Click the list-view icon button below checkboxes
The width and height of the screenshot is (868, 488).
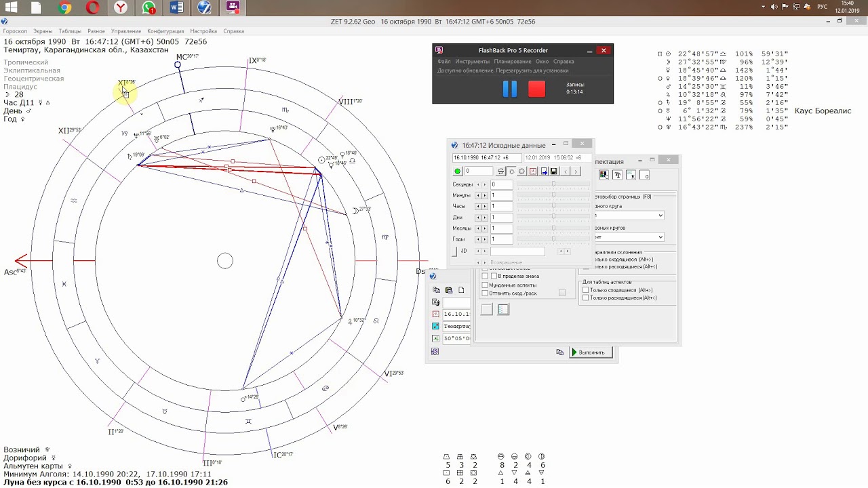pos(503,309)
